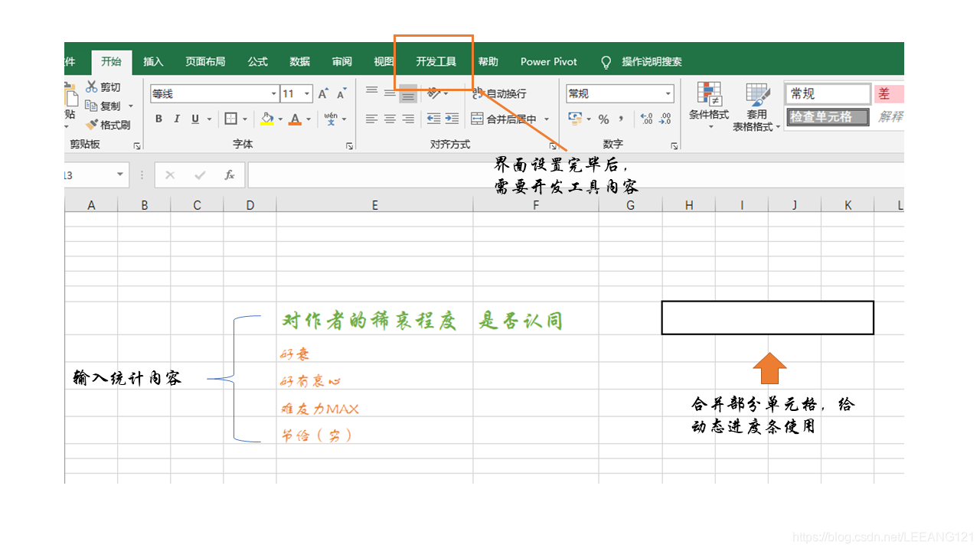Apply the font color A swatch
The image size is (980, 551).
pos(296,119)
